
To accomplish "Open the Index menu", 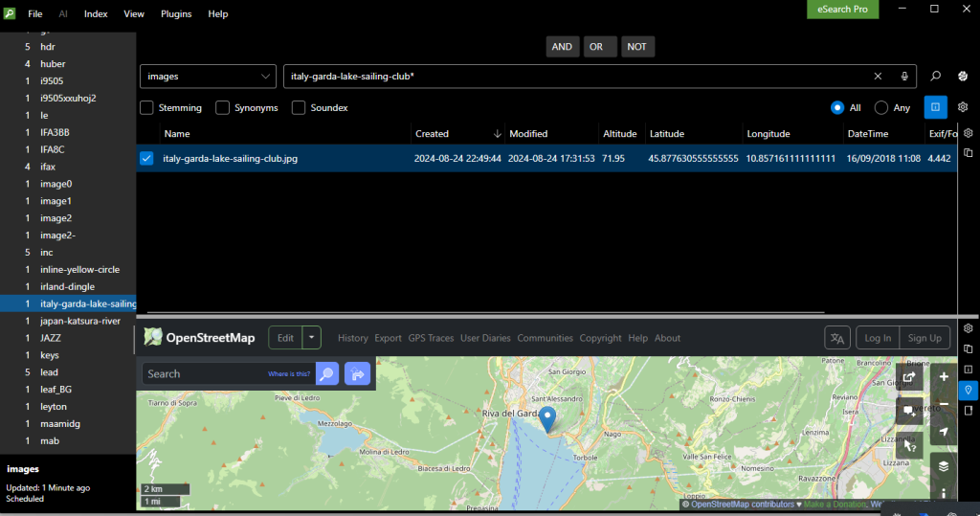I will pyautogui.click(x=96, y=14).
